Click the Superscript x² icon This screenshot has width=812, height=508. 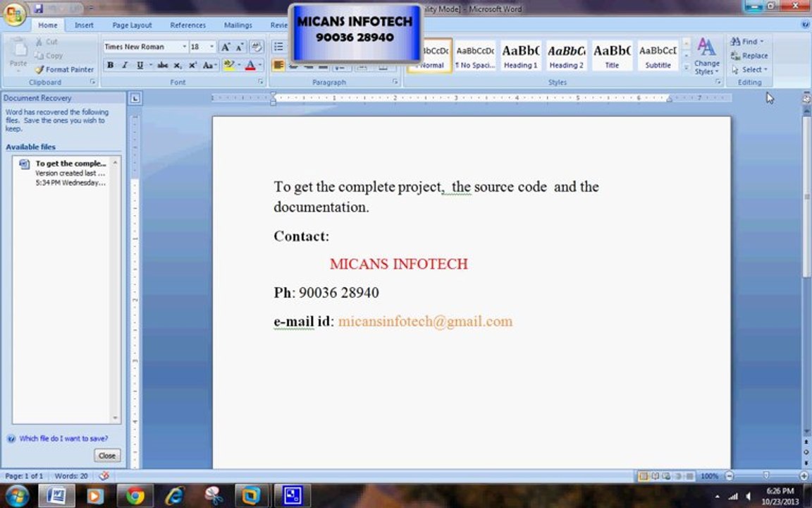(192, 66)
